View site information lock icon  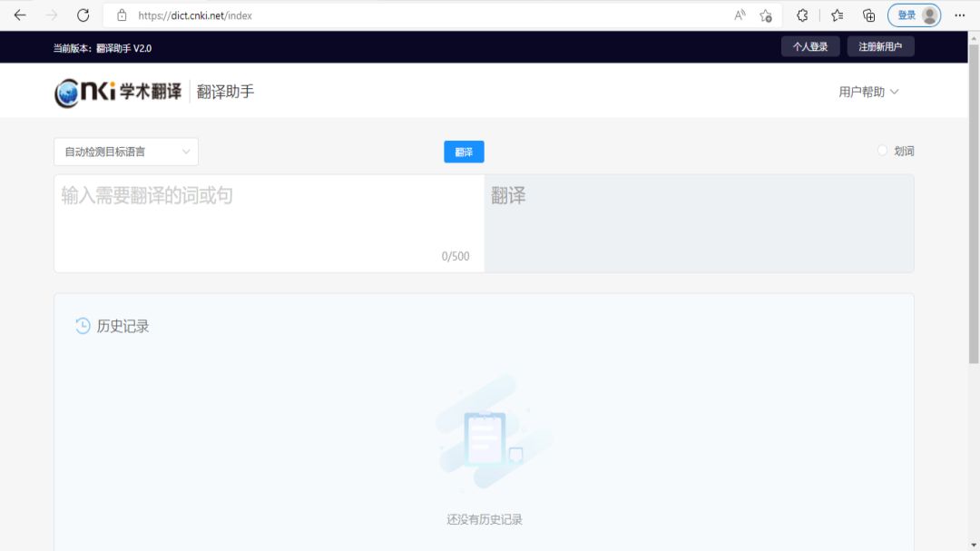[x=122, y=15]
